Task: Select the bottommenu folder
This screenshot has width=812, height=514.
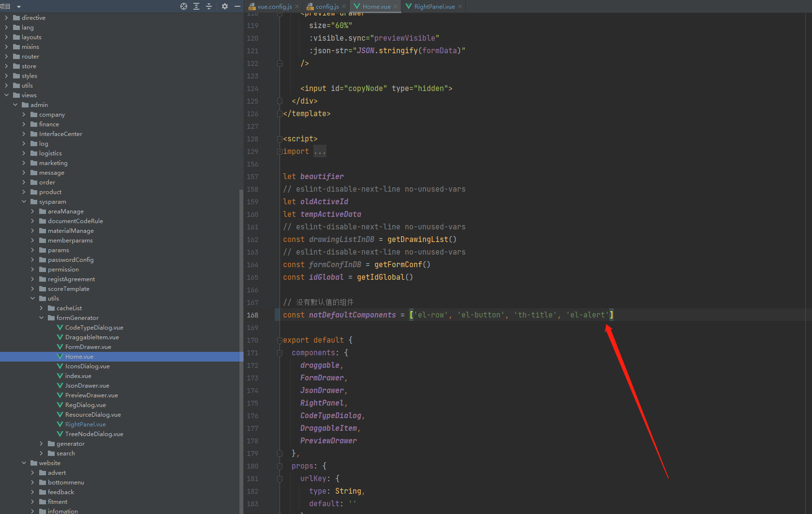Action: tap(66, 483)
